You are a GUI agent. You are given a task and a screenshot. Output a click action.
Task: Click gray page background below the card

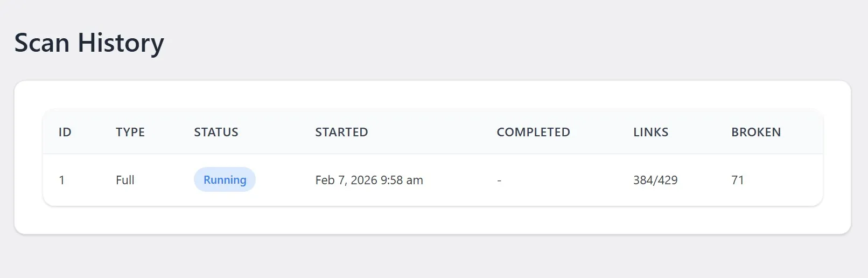click(431, 258)
